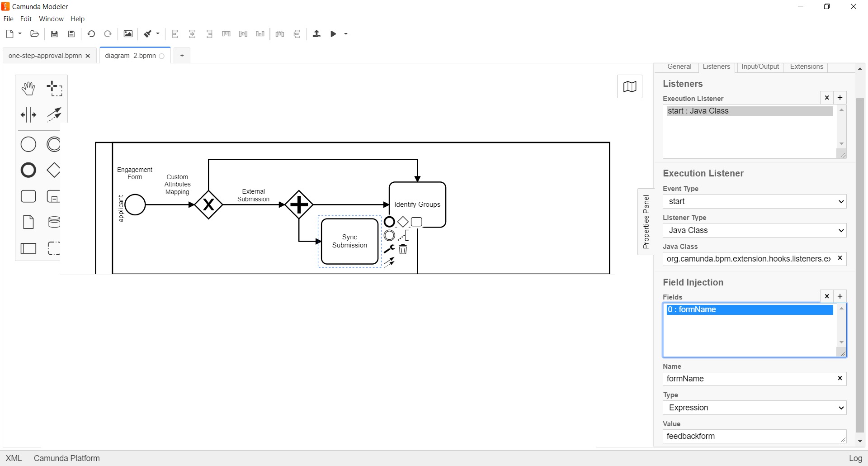Screen dimensions: 868x466
Task: Toggle the Properties Panel side tab
Action: click(646, 222)
